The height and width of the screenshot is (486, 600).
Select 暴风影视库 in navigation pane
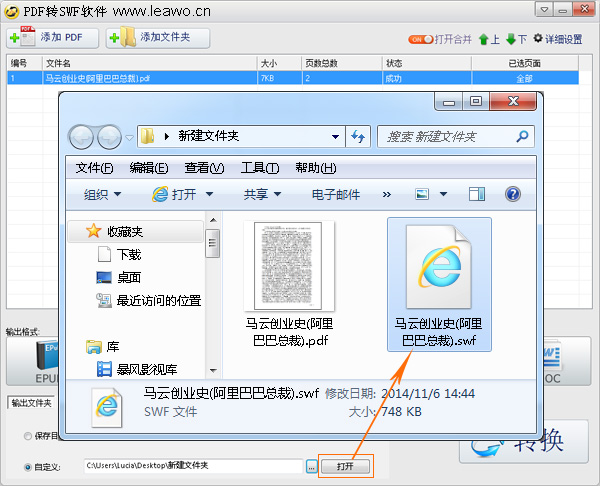(x=137, y=370)
